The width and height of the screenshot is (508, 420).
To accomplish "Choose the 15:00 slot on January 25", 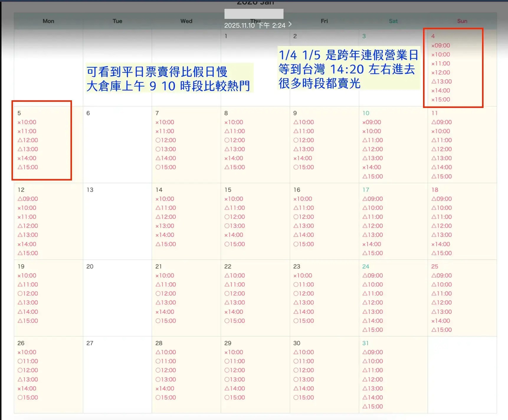I will point(442,330).
